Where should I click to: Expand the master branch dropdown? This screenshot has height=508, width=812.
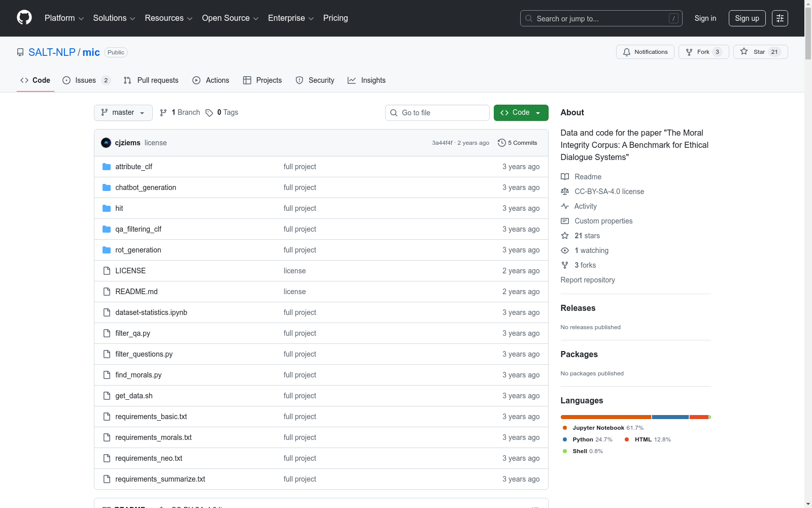pos(123,113)
